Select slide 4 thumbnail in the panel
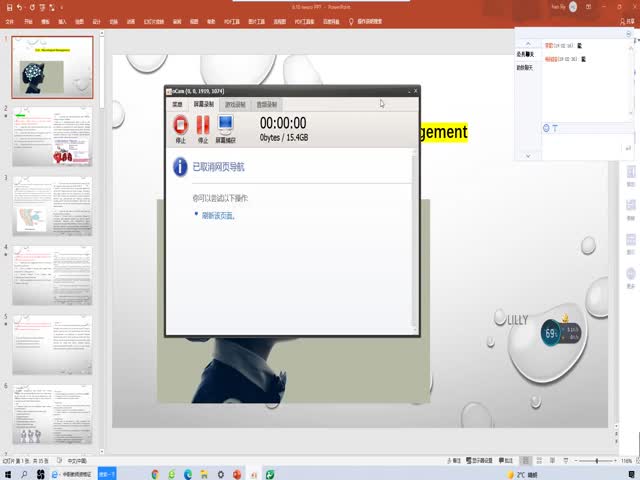The height and width of the screenshot is (480, 640). pyautogui.click(x=52, y=275)
